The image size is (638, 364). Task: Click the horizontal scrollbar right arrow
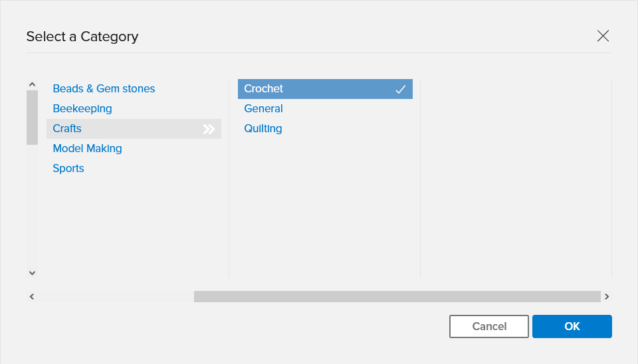pyautogui.click(x=607, y=296)
